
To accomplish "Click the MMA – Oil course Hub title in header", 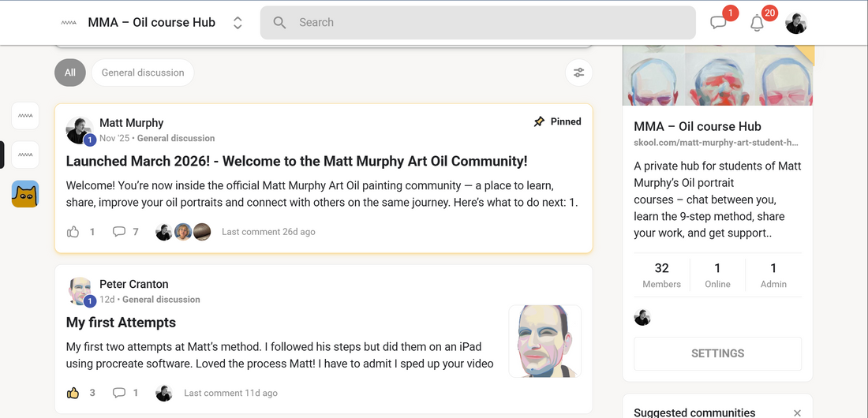I will pos(152,23).
